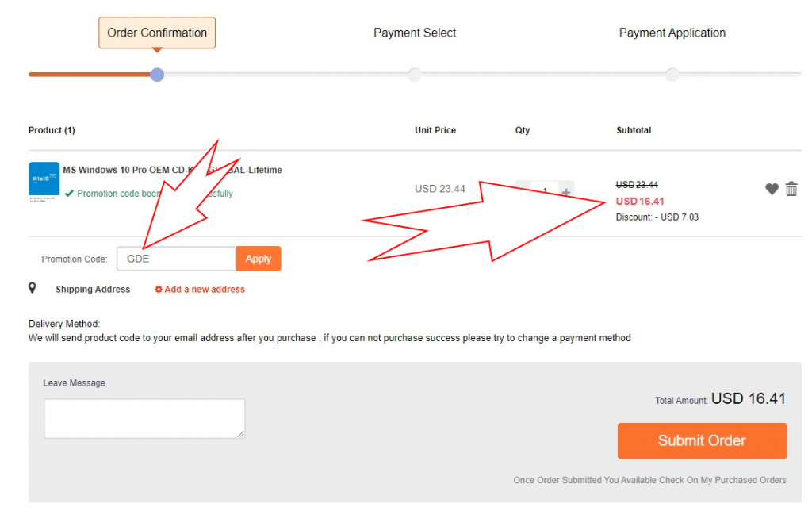Switch to the Payment Application step
This screenshot has height=515, width=812.
pyautogui.click(x=672, y=33)
